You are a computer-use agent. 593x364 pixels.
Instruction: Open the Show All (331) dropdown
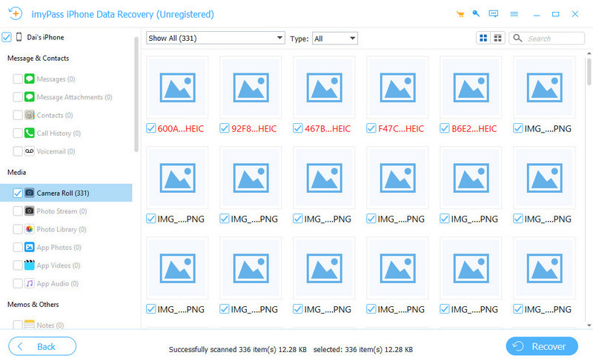click(x=215, y=39)
